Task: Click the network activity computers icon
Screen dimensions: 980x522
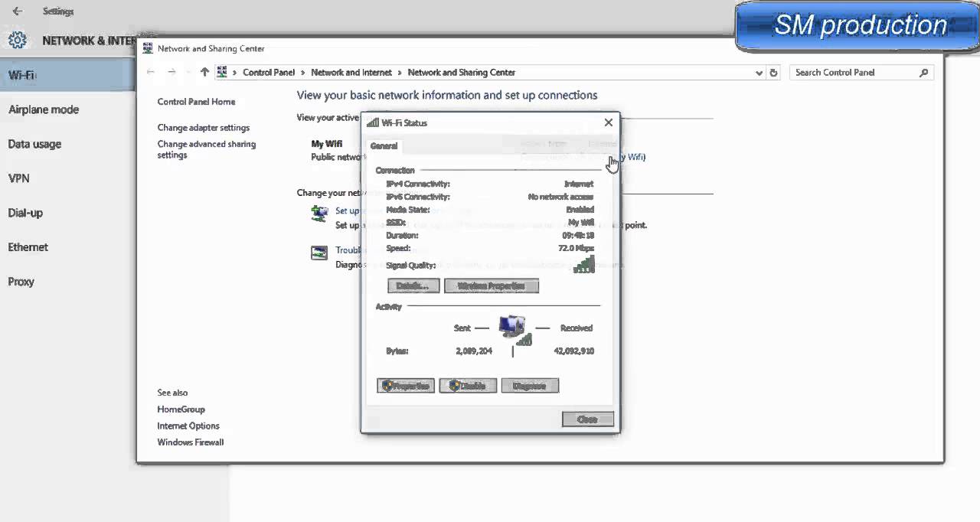Action: [514, 329]
